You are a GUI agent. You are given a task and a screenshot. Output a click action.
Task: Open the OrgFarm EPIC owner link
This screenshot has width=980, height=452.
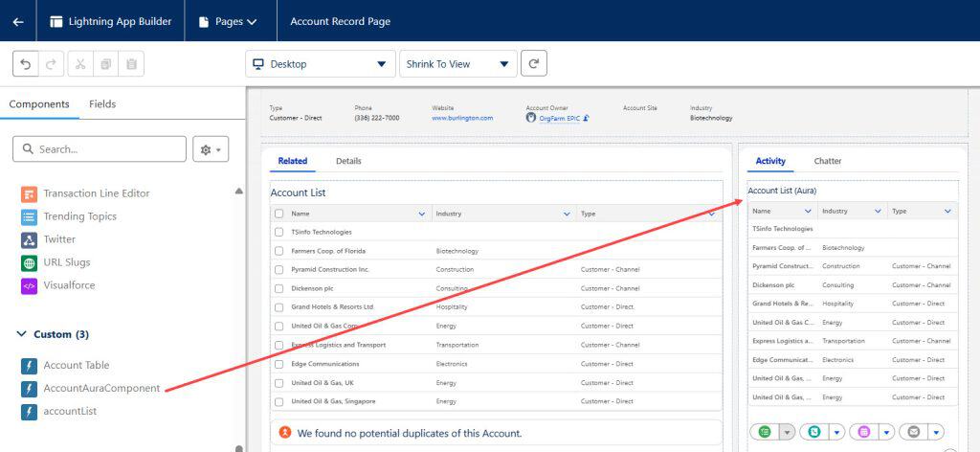coord(559,118)
